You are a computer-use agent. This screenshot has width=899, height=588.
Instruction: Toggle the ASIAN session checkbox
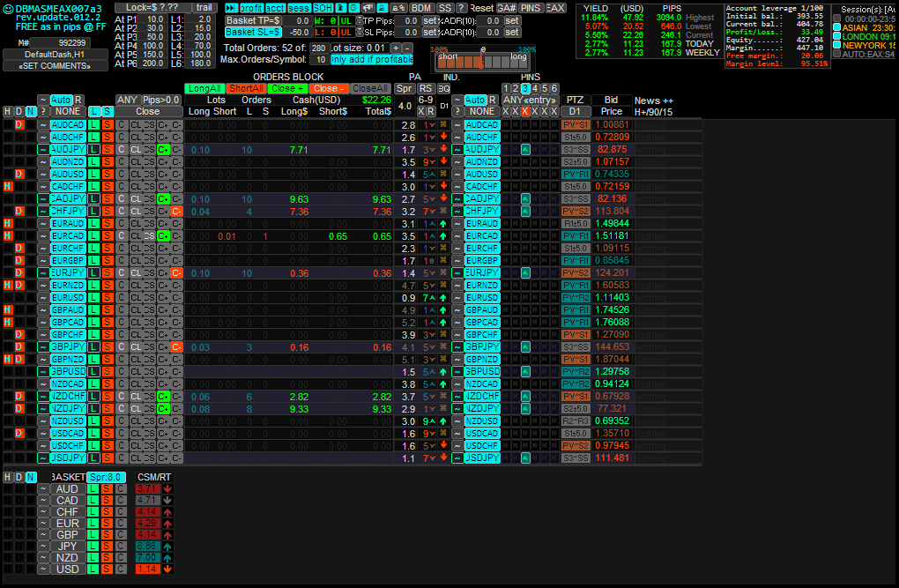coord(837,27)
